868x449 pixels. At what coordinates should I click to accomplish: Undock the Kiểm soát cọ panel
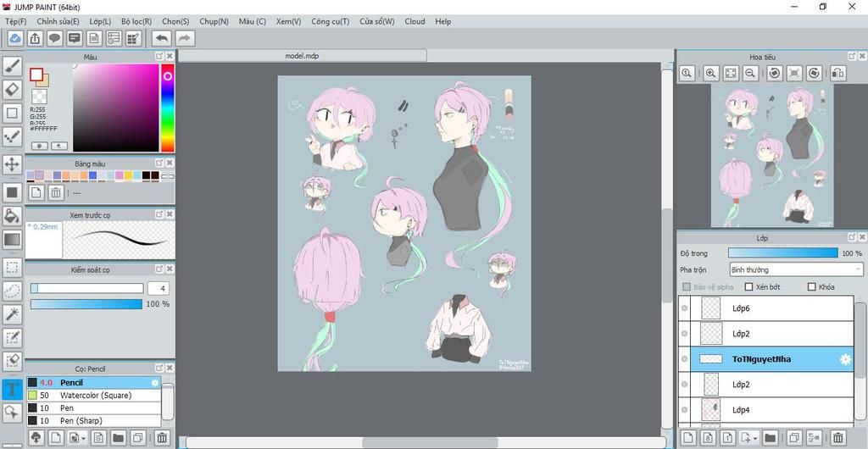tap(159, 269)
